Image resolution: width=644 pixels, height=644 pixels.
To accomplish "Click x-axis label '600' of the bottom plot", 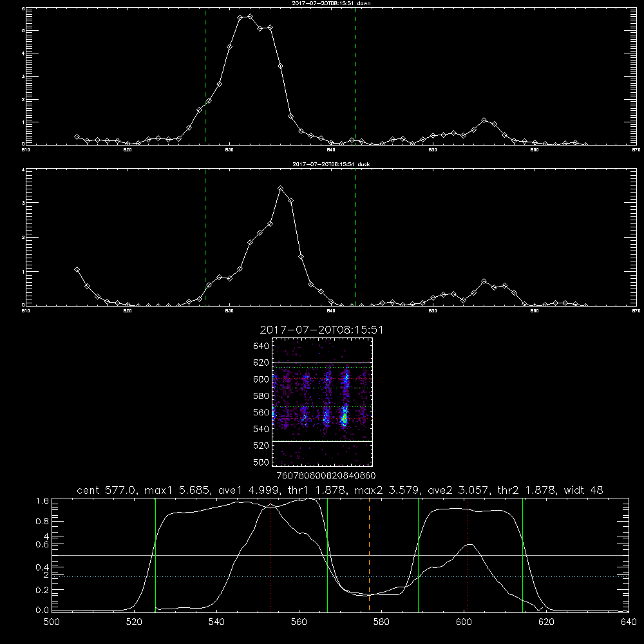I will [x=464, y=622].
